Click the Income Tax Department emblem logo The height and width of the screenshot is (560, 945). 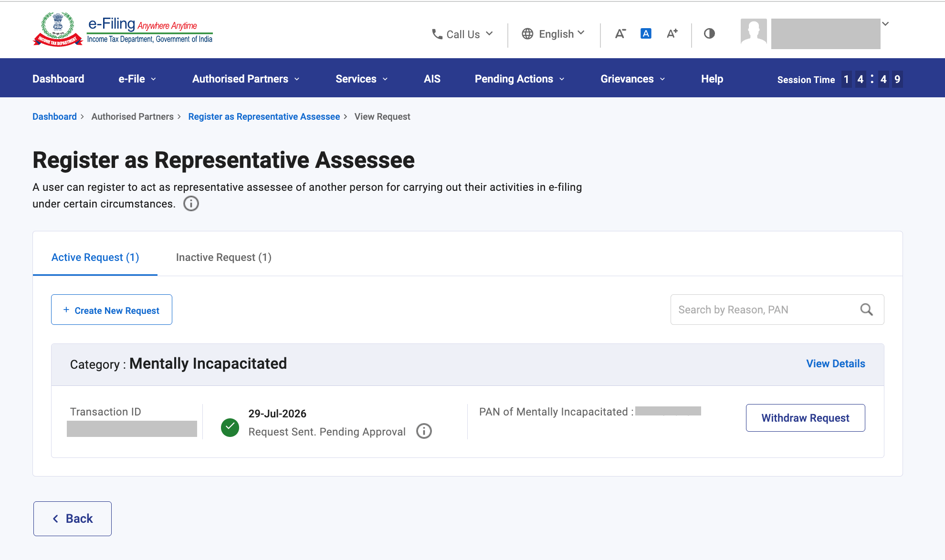tap(58, 30)
